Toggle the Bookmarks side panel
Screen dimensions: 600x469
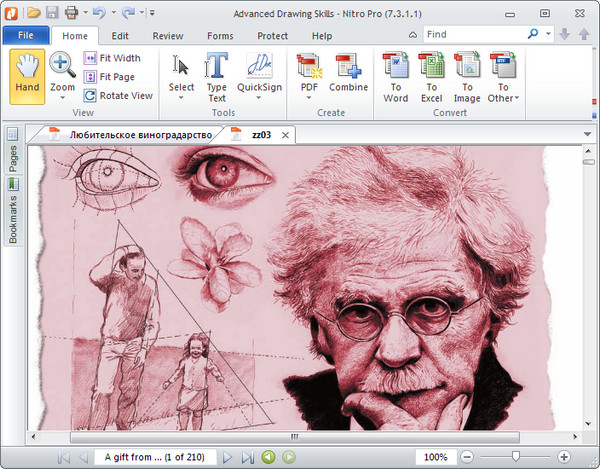click(13, 212)
